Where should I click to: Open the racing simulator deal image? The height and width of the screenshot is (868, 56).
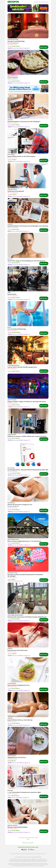pos(28,279)
